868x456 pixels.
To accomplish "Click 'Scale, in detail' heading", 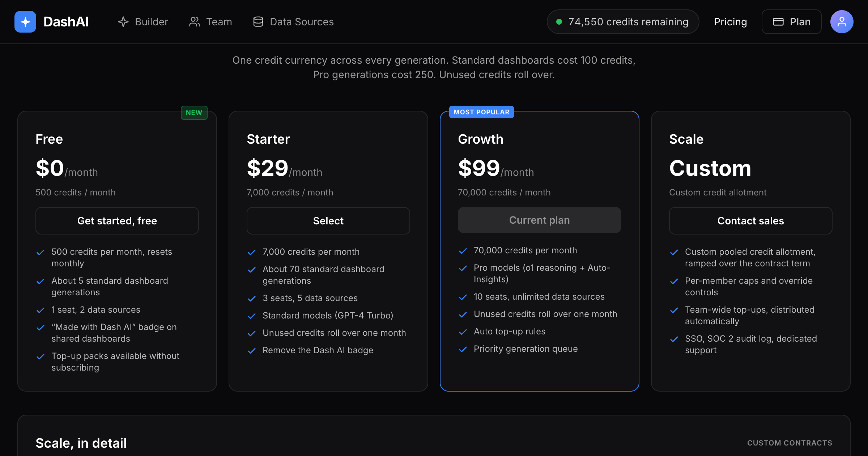I will point(81,443).
